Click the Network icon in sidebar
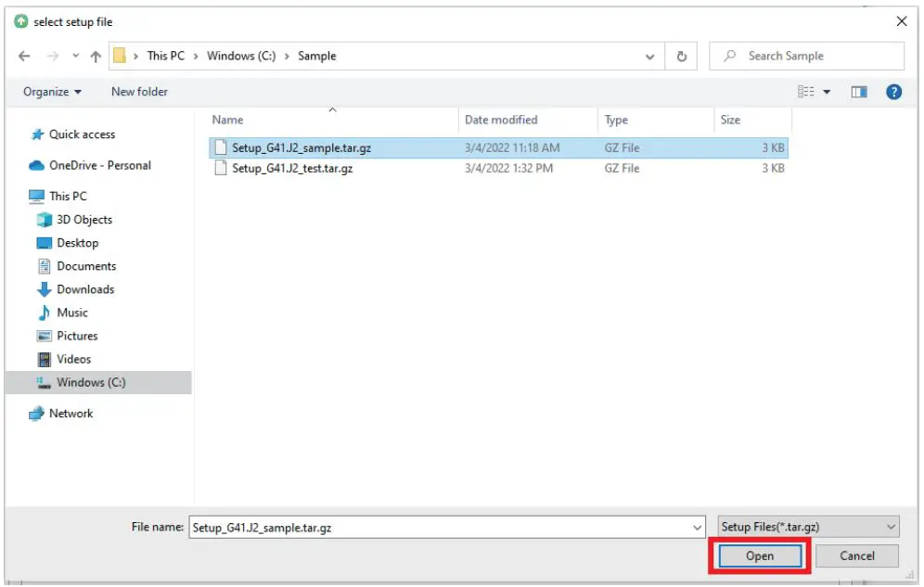Viewport: 924px width, 587px height. point(36,414)
